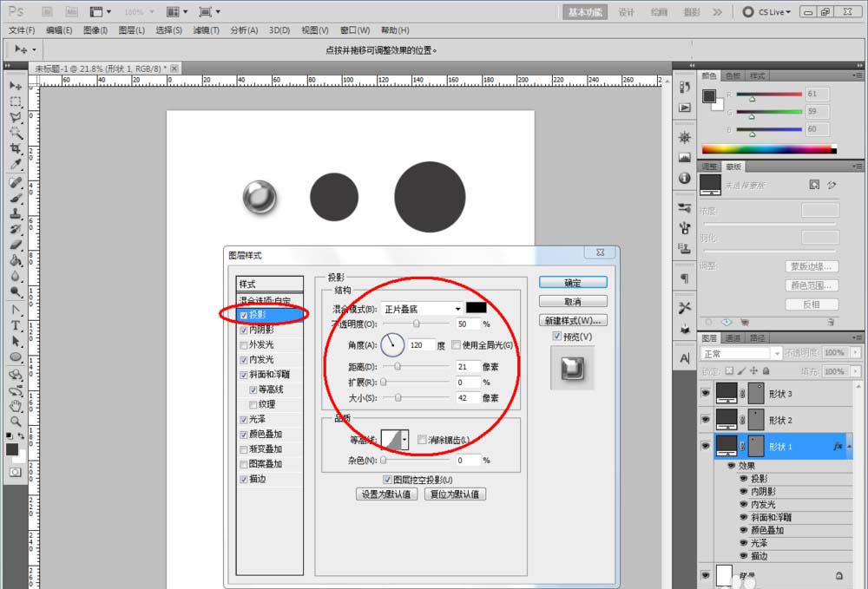
Task: Open the 等高线 contour picker arrow
Action: (404, 440)
